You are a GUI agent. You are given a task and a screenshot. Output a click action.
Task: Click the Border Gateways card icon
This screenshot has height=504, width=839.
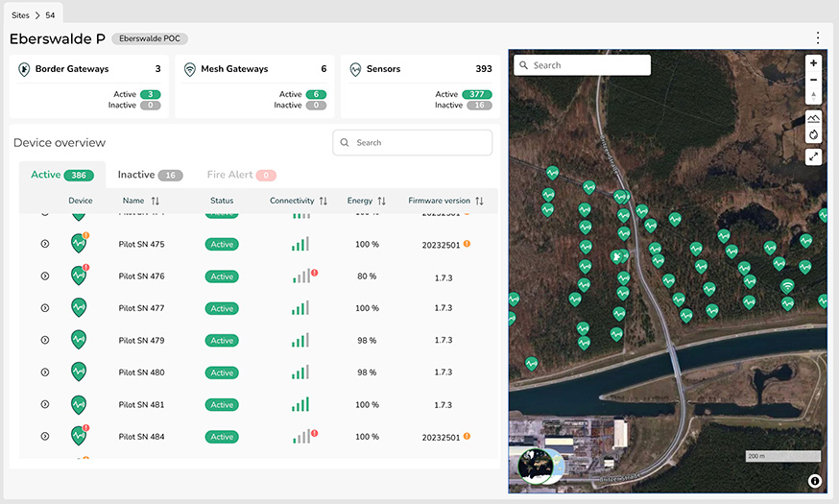pyautogui.click(x=24, y=69)
